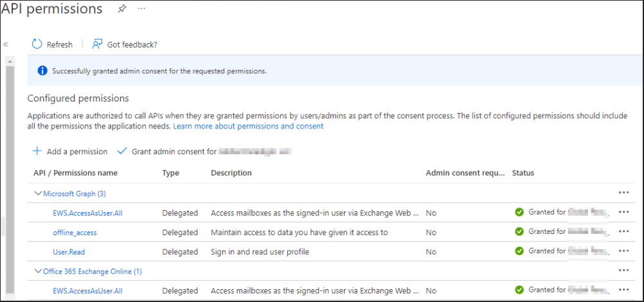Viewport: 644px width, 302px height.
Task: Open Learn more about permissions and consent link
Action: (x=248, y=127)
